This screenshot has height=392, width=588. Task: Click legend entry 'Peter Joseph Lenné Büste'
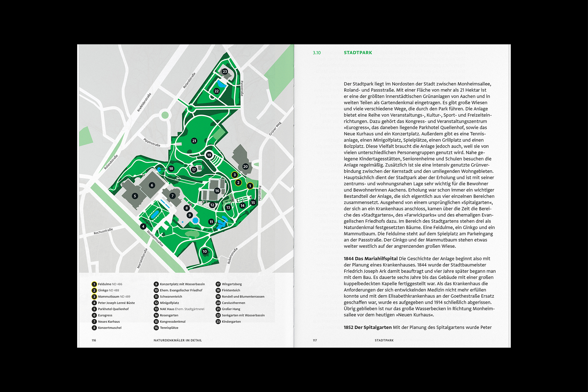(x=113, y=303)
